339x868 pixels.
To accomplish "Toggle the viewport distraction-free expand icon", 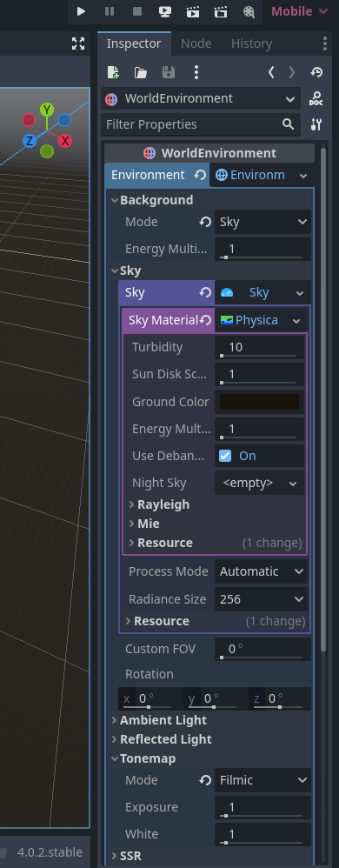I will [78, 43].
